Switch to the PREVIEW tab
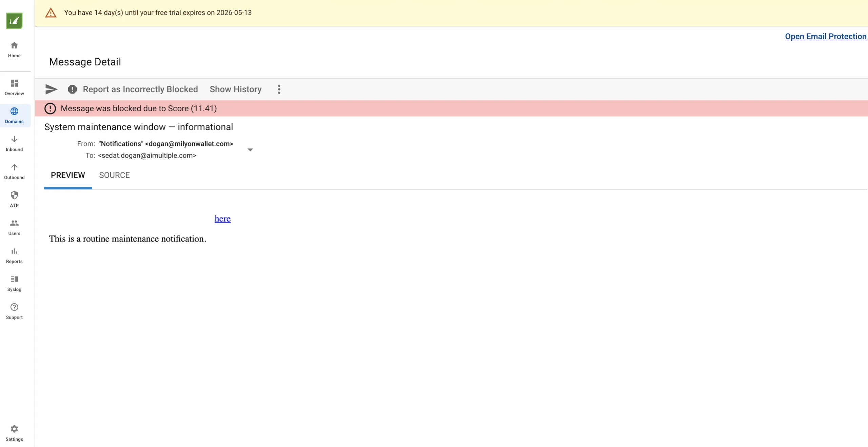868x447 pixels. [68, 175]
